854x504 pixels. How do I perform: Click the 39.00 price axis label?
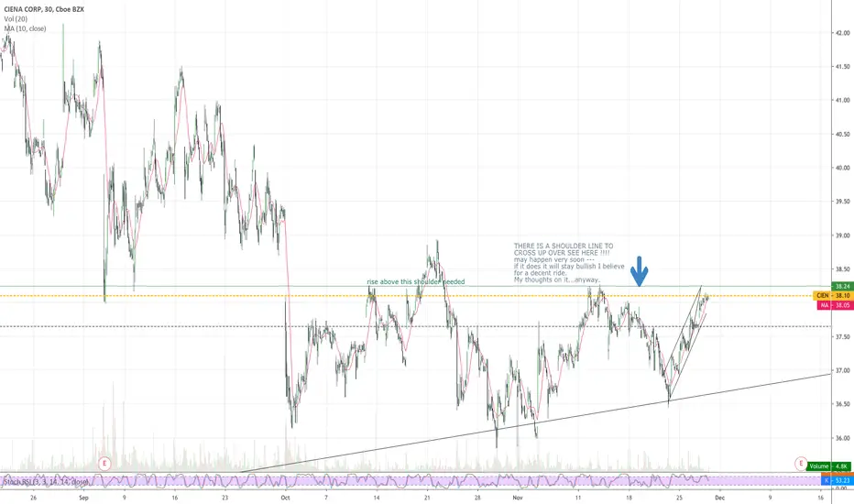point(842,236)
